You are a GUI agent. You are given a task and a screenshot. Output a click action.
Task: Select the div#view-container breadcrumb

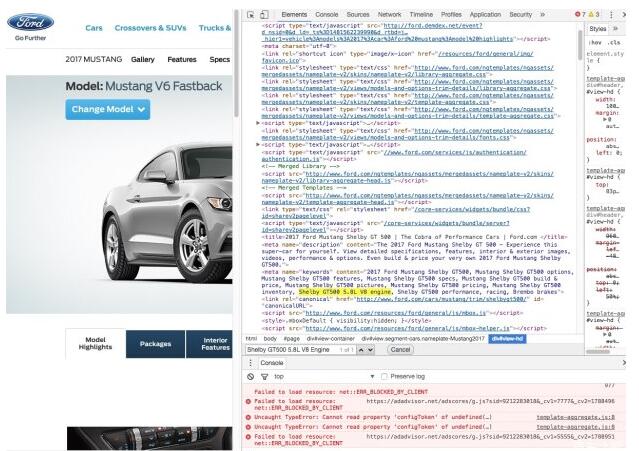[x=331, y=339]
